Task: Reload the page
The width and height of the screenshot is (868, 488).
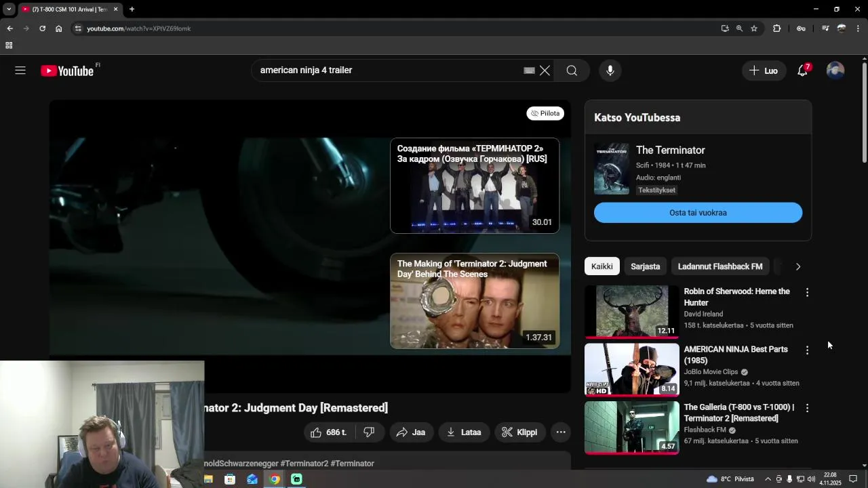Action: point(42,28)
